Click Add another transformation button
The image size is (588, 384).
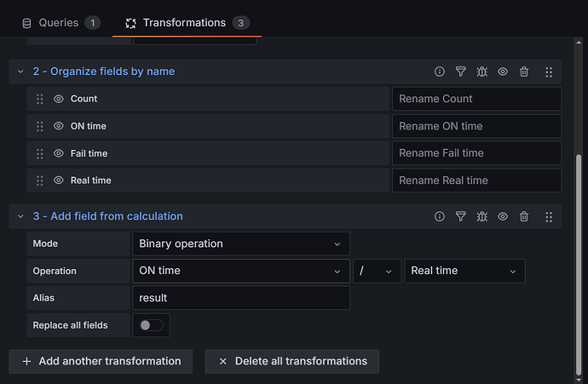click(101, 361)
